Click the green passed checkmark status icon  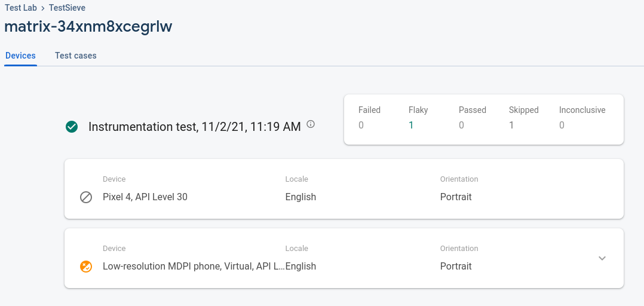[x=72, y=127]
